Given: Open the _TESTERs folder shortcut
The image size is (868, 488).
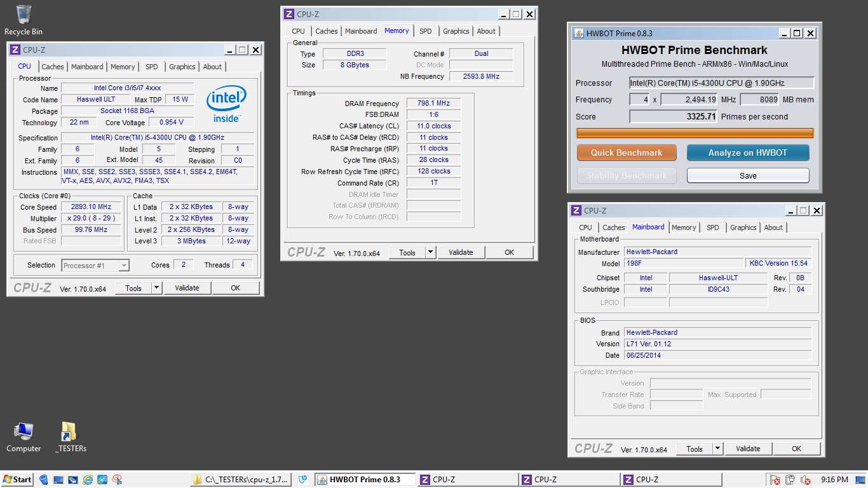Looking at the screenshot, I should (x=71, y=437).
